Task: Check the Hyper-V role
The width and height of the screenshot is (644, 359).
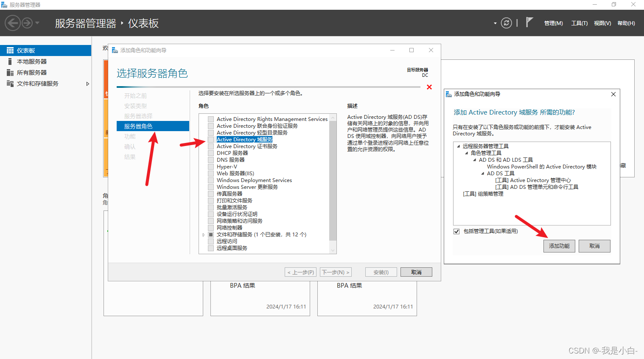Action: click(211, 167)
